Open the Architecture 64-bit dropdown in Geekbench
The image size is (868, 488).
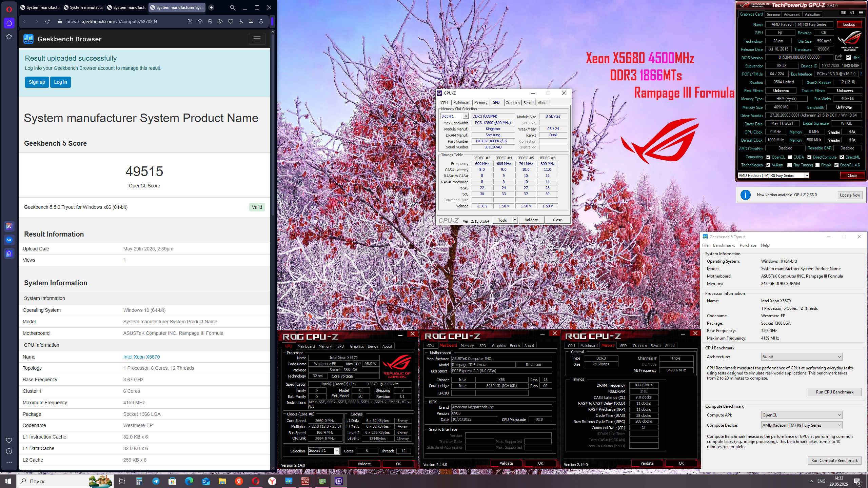coord(802,357)
